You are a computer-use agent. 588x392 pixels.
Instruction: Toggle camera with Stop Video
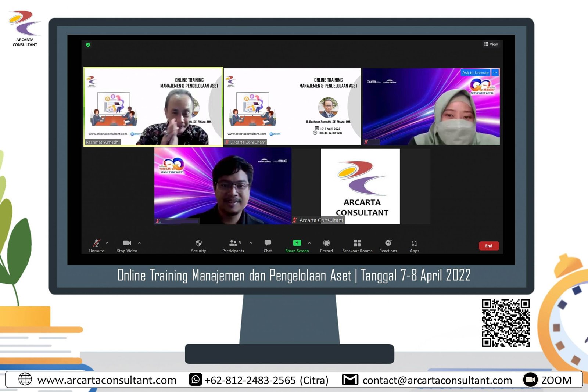click(x=127, y=243)
